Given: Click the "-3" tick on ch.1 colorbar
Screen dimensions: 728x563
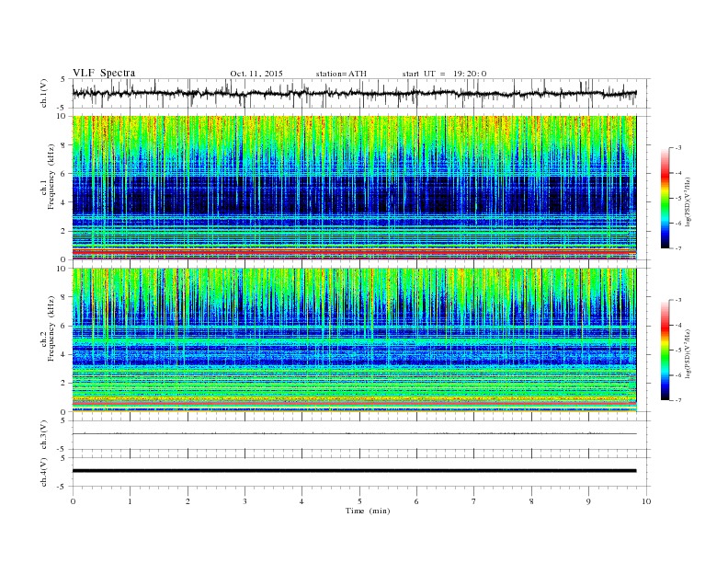Looking at the screenshot, I should [x=677, y=148].
